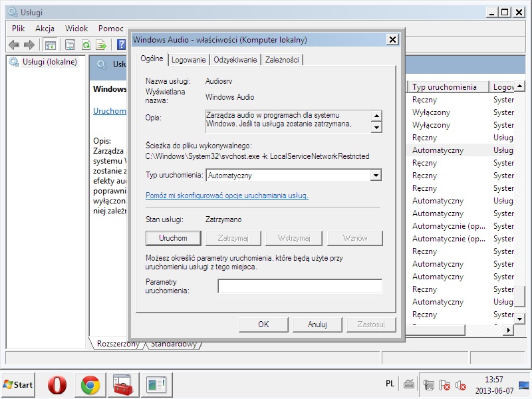Sort by the Typ uruchomienia column header
Screen dimensions: 532x399
coord(448,87)
